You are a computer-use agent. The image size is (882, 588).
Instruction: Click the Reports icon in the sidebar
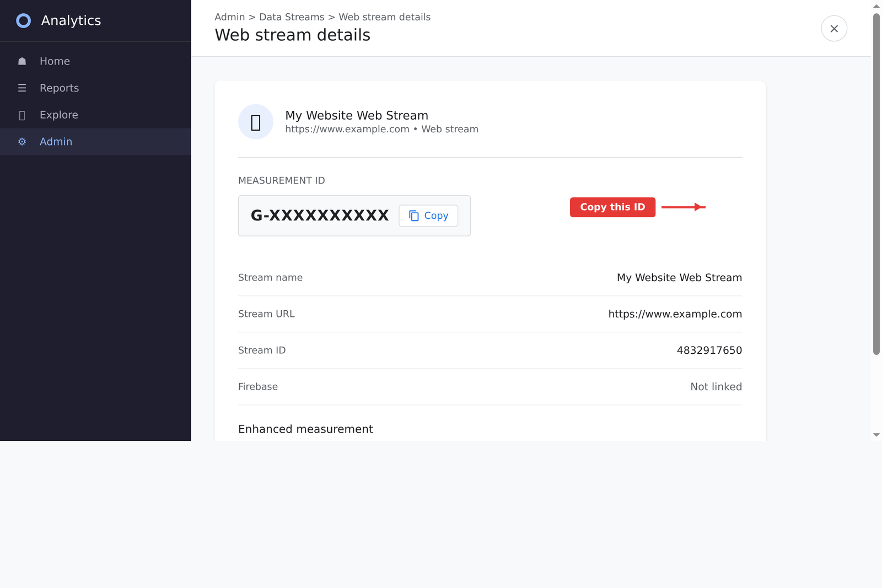click(x=22, y=88)
